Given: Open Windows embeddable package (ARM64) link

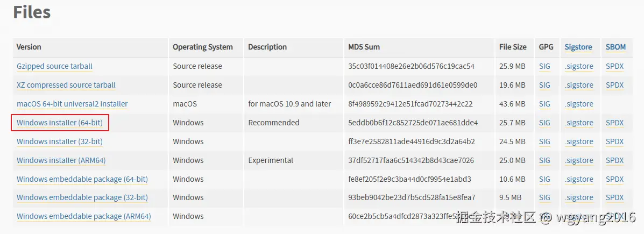Looking at the screenshot, I should (x=83, y=216).
